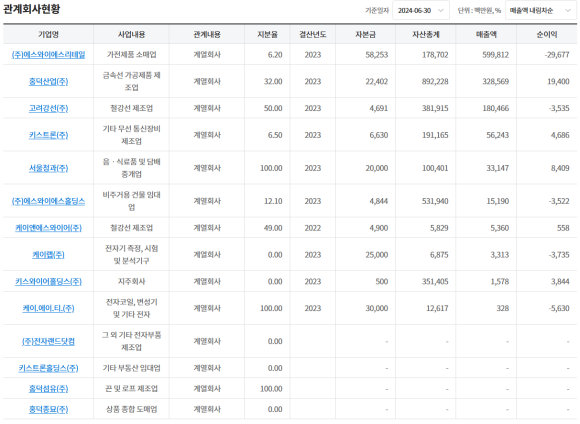This screenshot has width=580, height=424.
Task: Click the 기업명 column header
Action: 48,34
